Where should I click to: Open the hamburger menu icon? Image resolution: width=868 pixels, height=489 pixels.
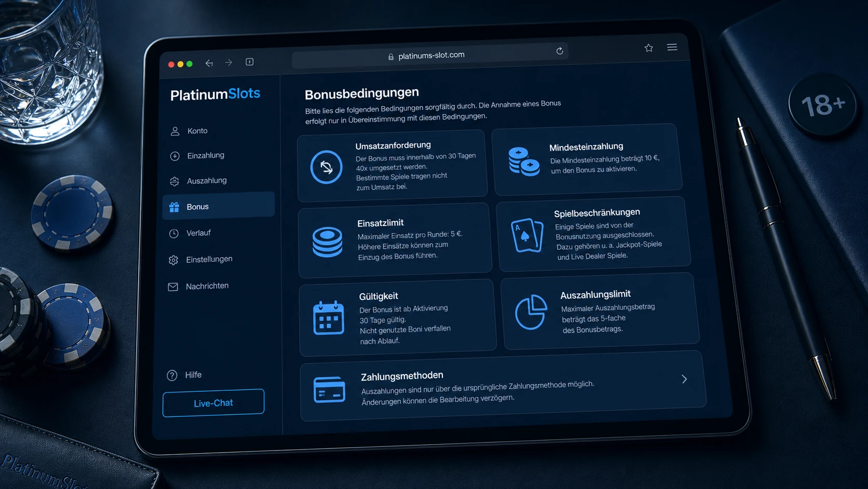pyautogui.click(x=672, y=47)
